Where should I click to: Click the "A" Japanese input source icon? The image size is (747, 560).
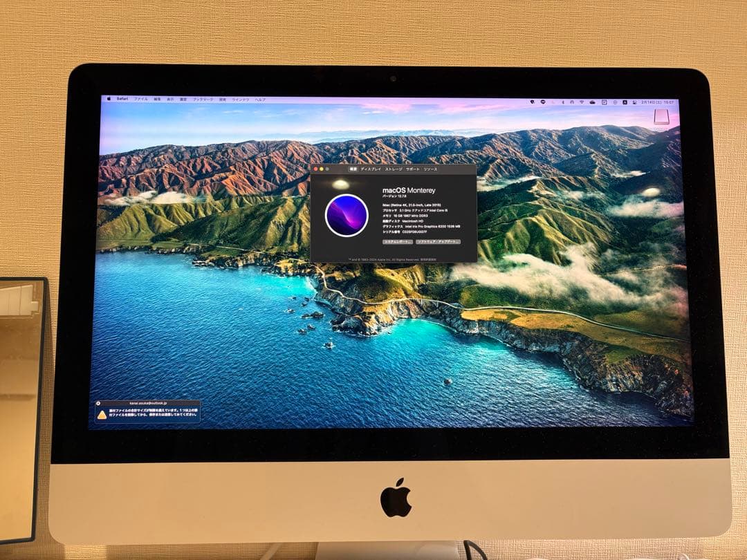[625, 102]
